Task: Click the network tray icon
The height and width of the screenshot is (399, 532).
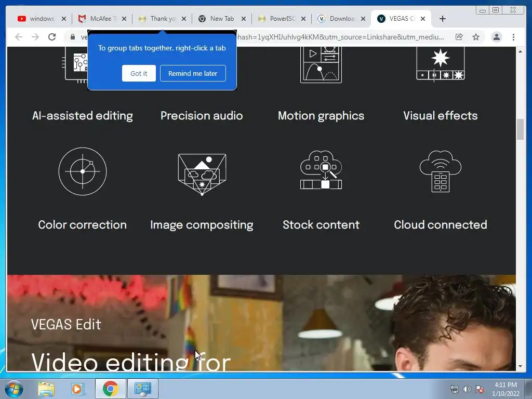Action: pyautogui.click(x=454, y=389)
